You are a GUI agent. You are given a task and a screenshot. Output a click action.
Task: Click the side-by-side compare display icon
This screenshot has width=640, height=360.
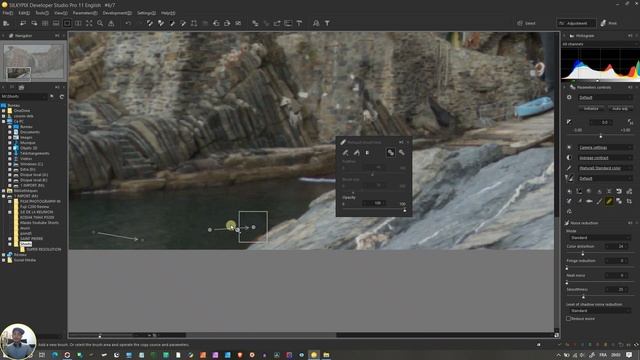78,23
